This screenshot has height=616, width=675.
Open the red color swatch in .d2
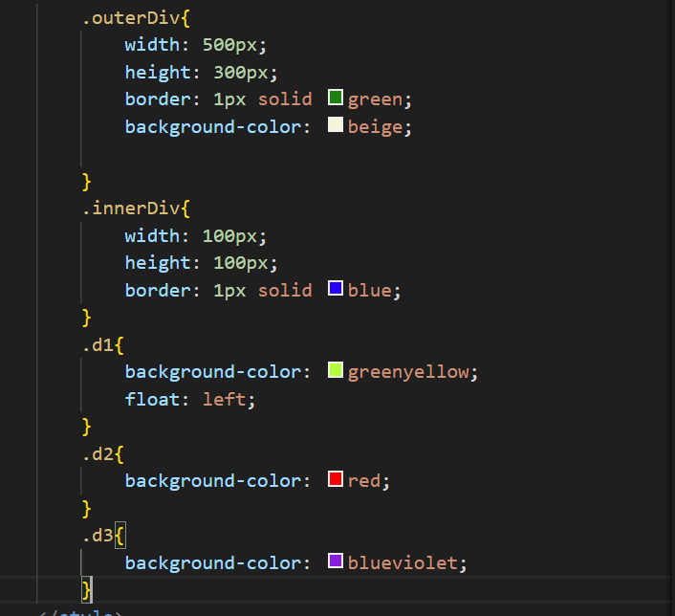pos(336,480)
